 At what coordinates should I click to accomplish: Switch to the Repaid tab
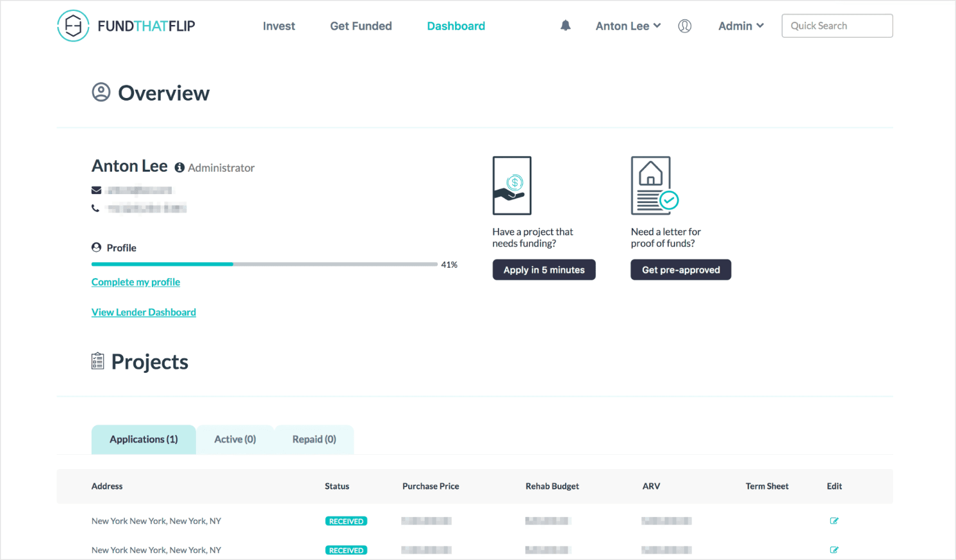coord(313,439)
